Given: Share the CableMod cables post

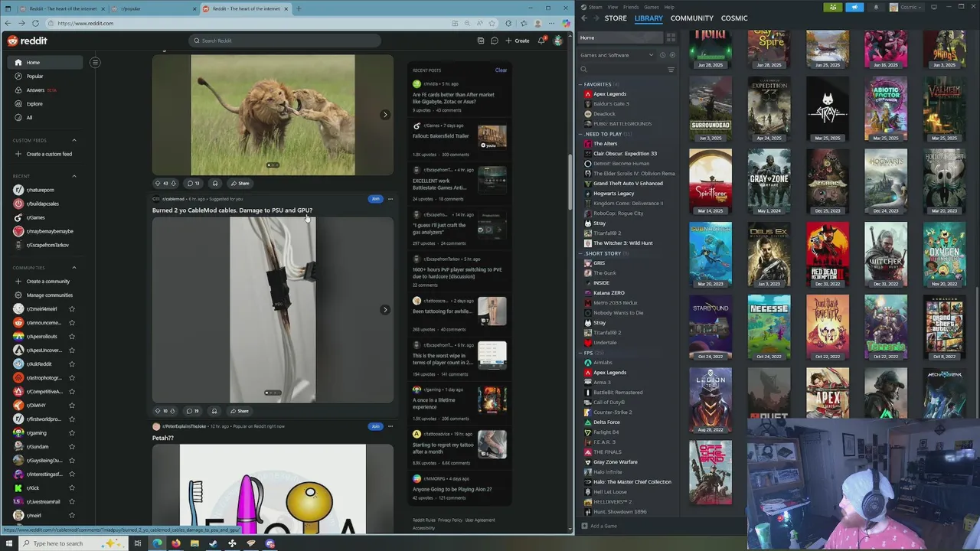Looking at the screenshot, I should (x=240, y=411).
